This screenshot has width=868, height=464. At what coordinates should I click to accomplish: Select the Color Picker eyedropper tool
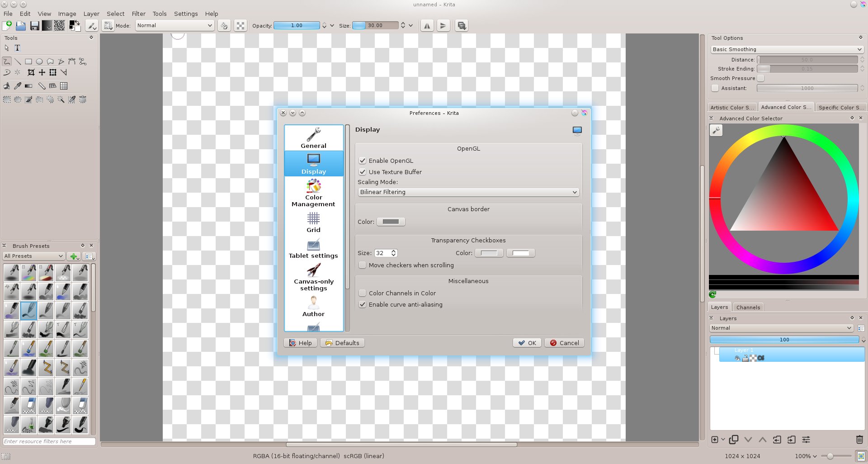point(18,86)
